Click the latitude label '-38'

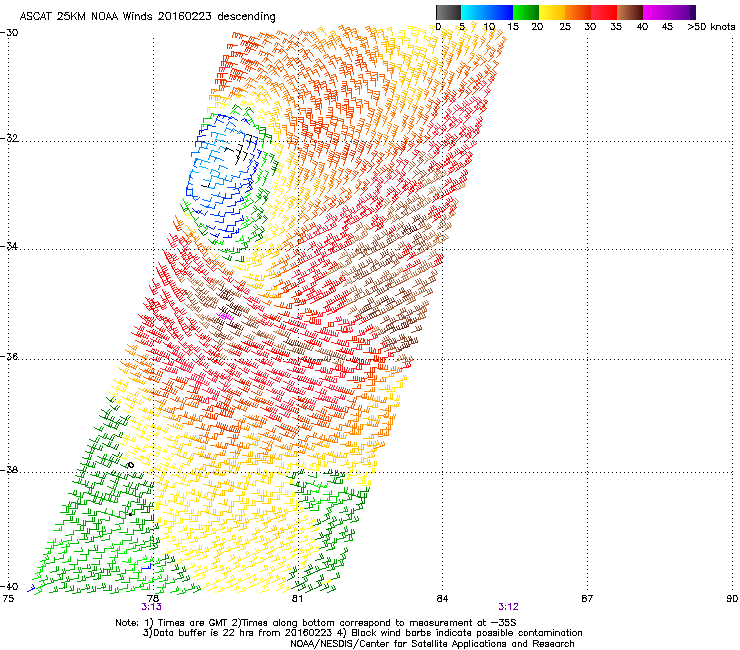9,470
